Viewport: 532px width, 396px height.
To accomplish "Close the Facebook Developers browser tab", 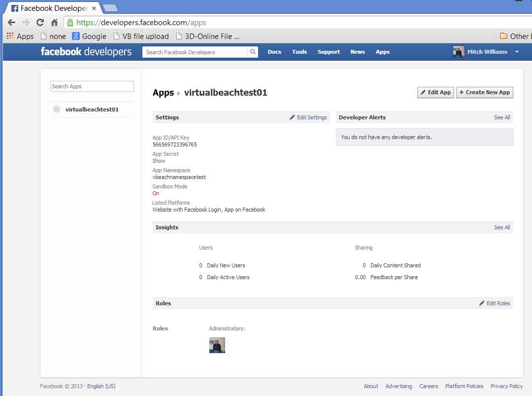I will tap(94, 8).
